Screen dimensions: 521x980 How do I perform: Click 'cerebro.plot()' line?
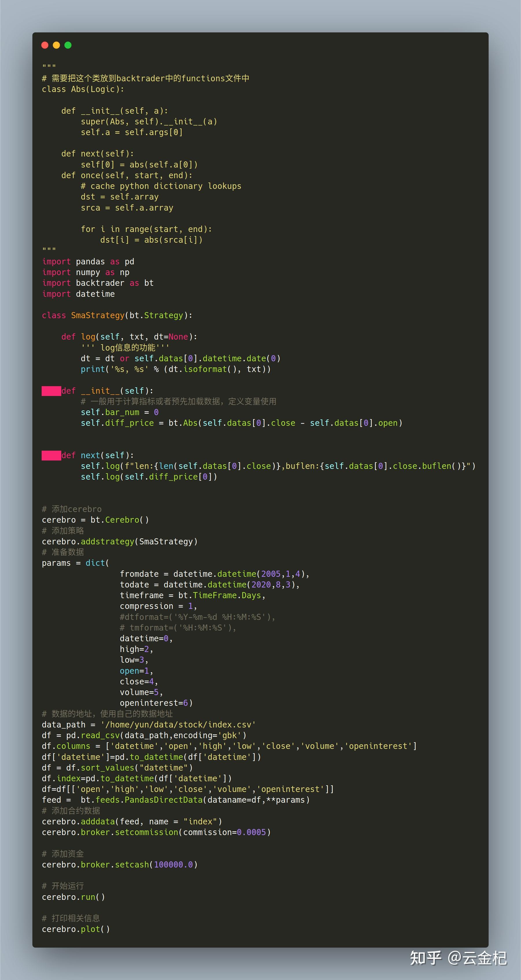[x=76, y=929]
